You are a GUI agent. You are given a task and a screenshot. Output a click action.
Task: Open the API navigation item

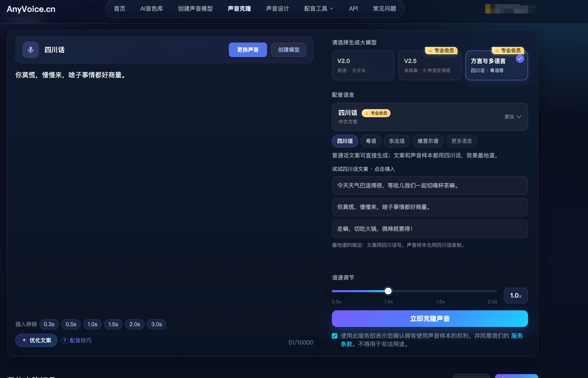tap(353, 9)
